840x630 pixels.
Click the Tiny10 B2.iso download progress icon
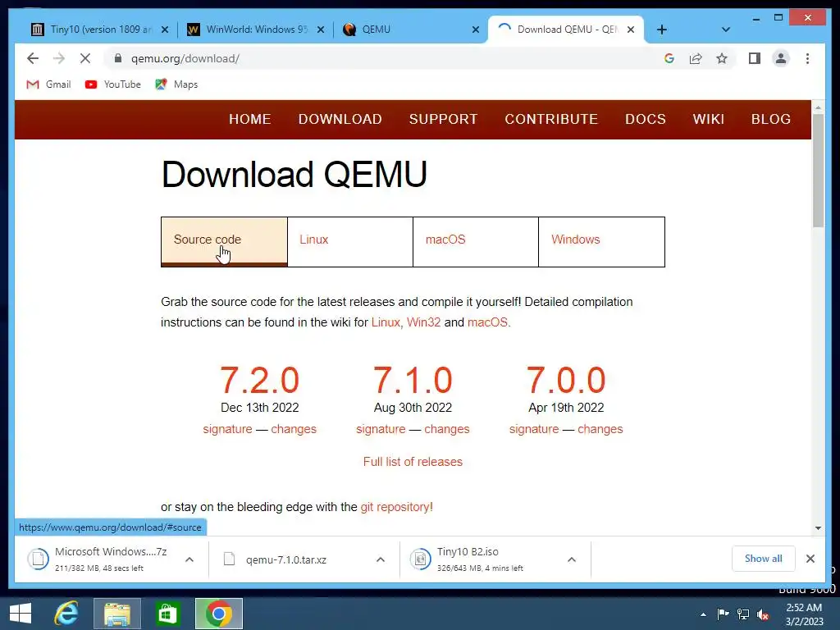click(421, 559)
